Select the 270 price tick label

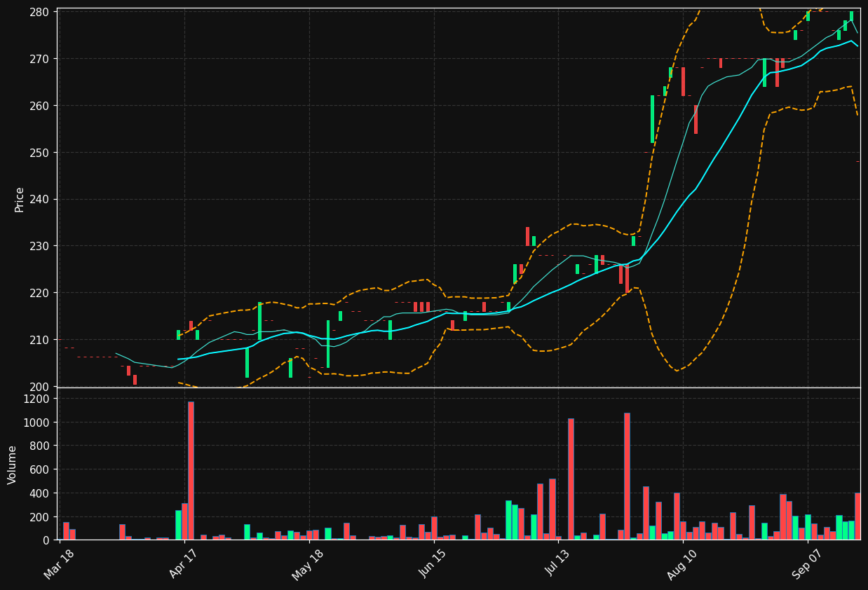pos(39,59)
